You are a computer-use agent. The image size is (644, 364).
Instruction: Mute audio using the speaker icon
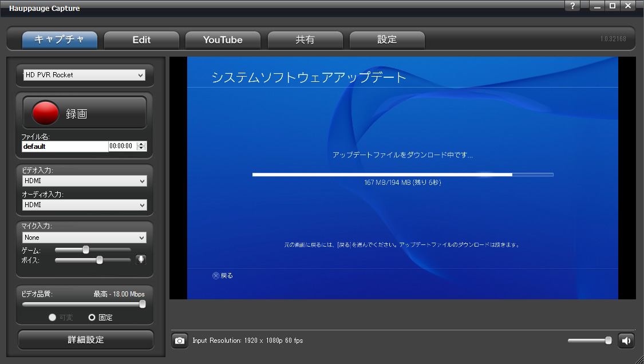coord(626,341)
